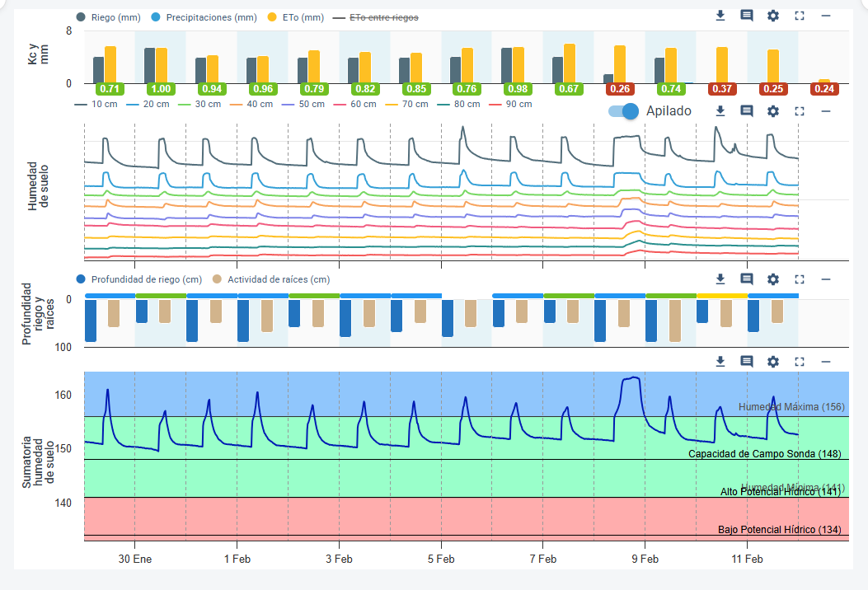
Task: Collapse the Kc y mm chart panel
Action: [826, 16]
